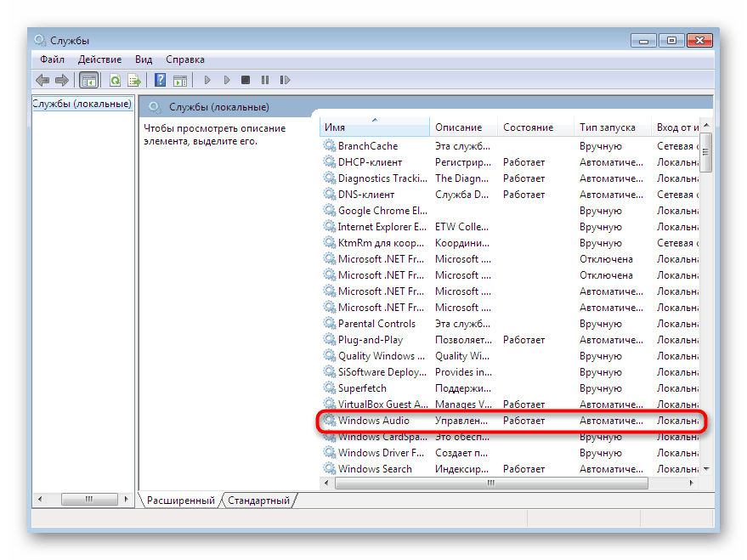
Task: Click the left tree pane scroll-right arrow
Action: point(126,499)
